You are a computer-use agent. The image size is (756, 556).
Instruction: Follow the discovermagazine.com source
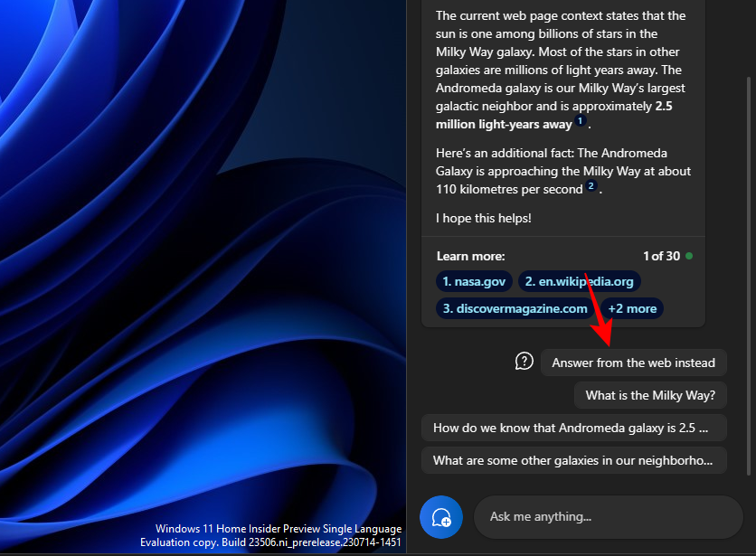(x=514, y=308)
